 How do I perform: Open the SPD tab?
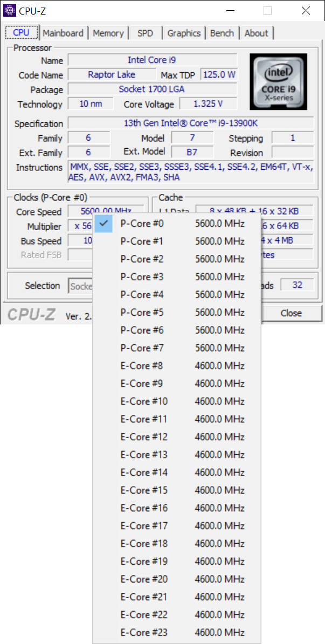145,33
